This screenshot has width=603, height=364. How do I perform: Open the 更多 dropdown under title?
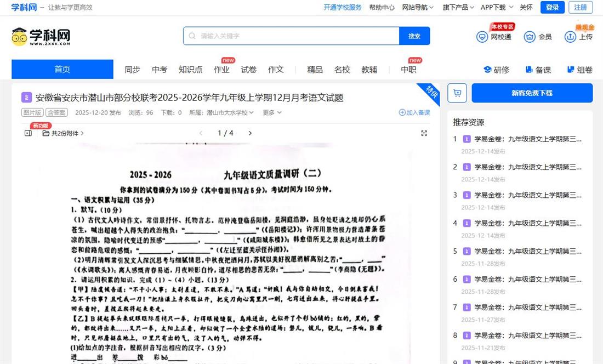[272, 112]
